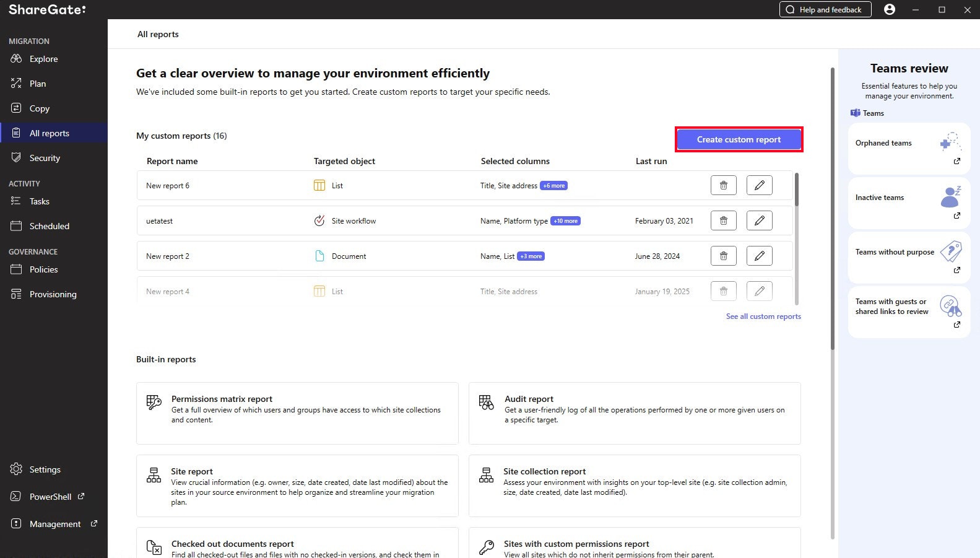The image size is (980, 558).
Task: Click the All reports page title
Action: coord(158,34)
